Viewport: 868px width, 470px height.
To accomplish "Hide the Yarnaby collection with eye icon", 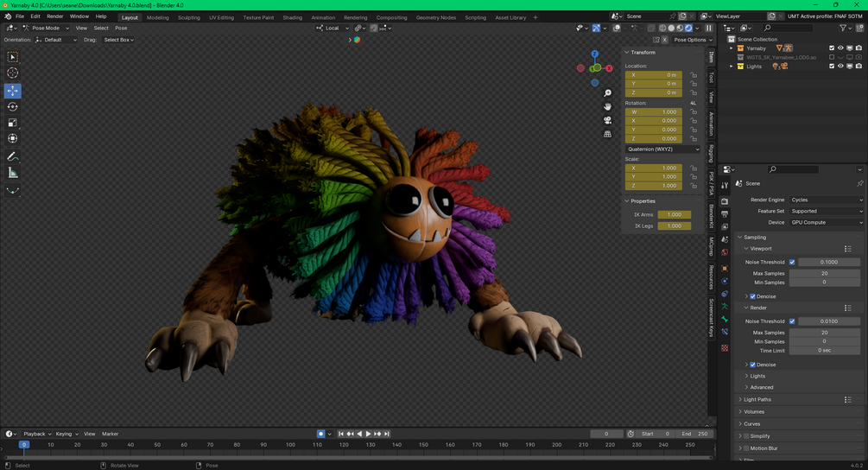I will [x=840, y=48].
